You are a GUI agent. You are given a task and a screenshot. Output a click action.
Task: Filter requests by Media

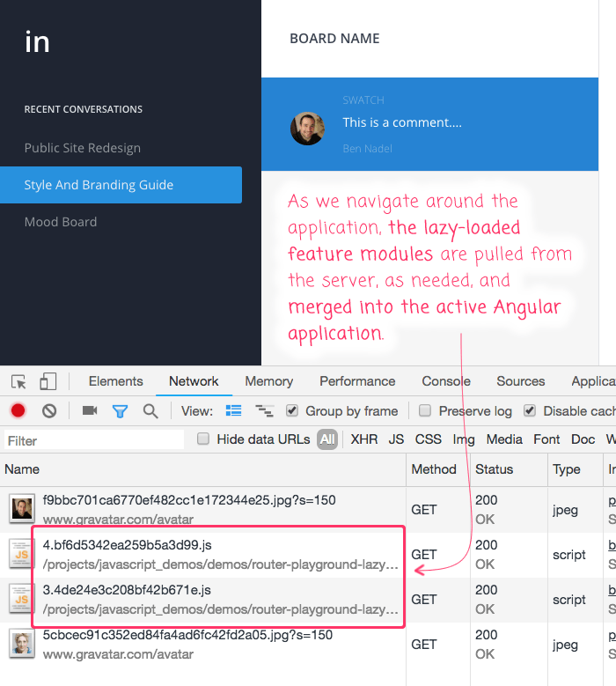click(x=504, y=439)
